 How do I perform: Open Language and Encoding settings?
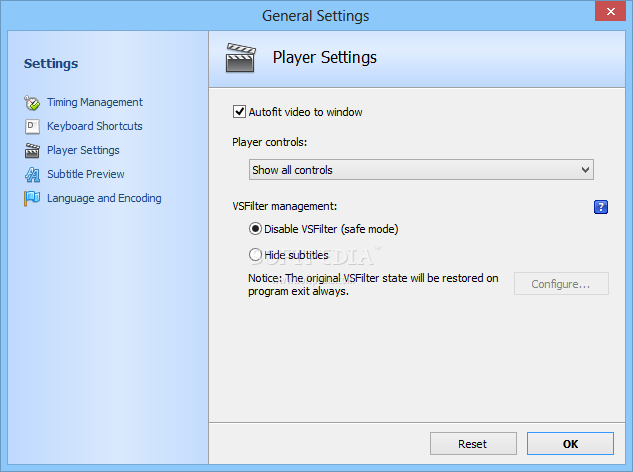click(104, 198)
